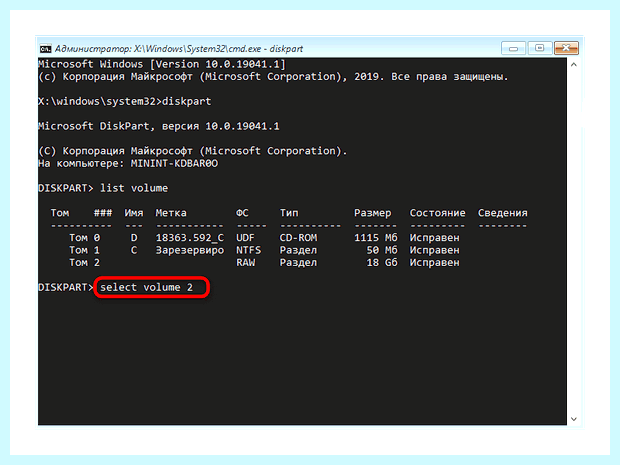Click the label '18363.592_C'
This screenshot has width=620, height=465.
click(x=189, y=238)
